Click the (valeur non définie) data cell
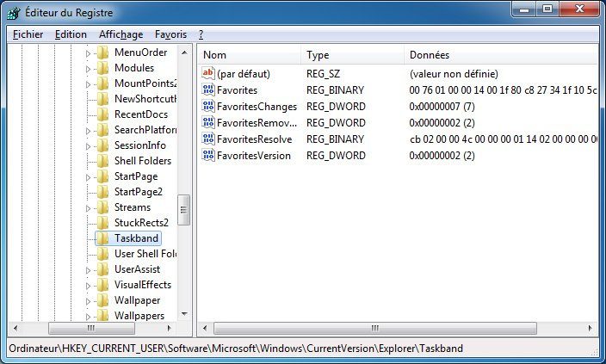Viewport: 606px width, 364px height. [x=454, y=73]
